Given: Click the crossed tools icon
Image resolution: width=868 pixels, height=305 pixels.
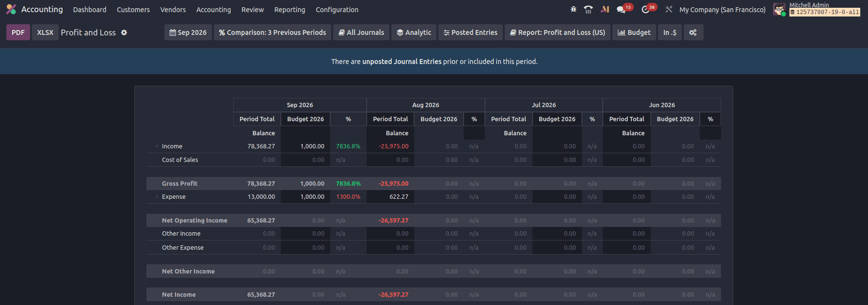Looking at the screenshot, I should [x=669, y=9].
